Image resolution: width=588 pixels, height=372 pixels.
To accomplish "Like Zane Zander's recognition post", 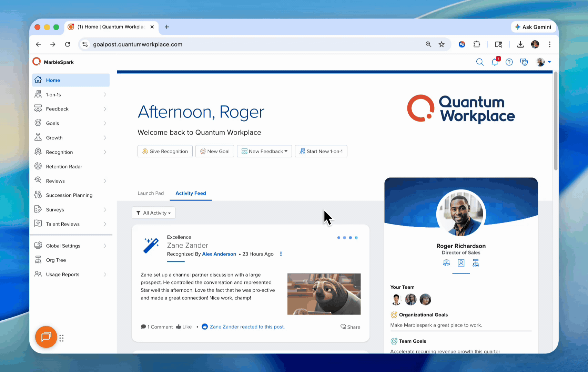I will pyautogui.click(x=184, y=327).
